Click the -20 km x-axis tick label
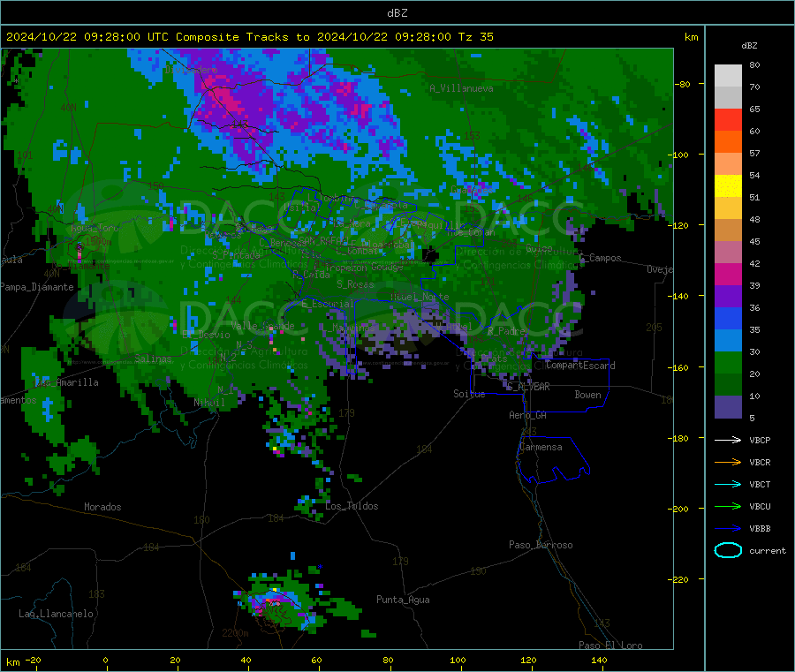Viewport: 795px width, 672px height. (33, 660)
